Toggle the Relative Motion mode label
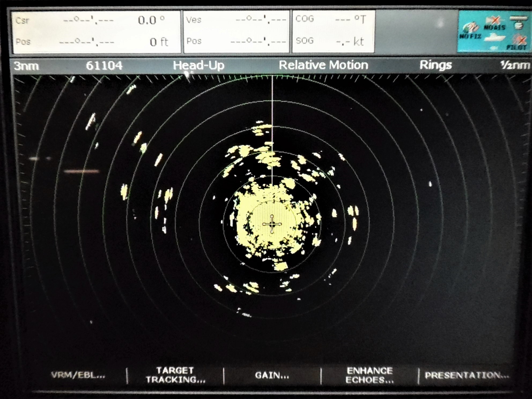The height and width of the screenshot is (399, 532). (323, 65)
